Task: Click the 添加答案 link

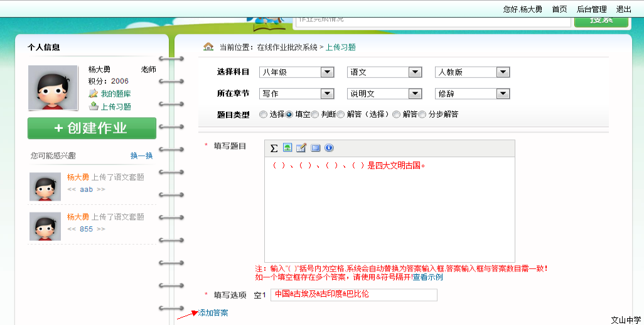Action: point(213,313)
